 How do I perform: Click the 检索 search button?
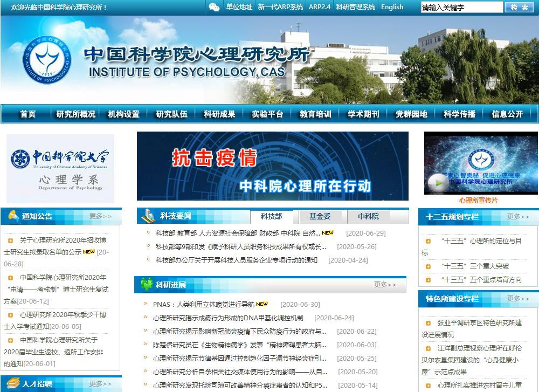(520, 7)
